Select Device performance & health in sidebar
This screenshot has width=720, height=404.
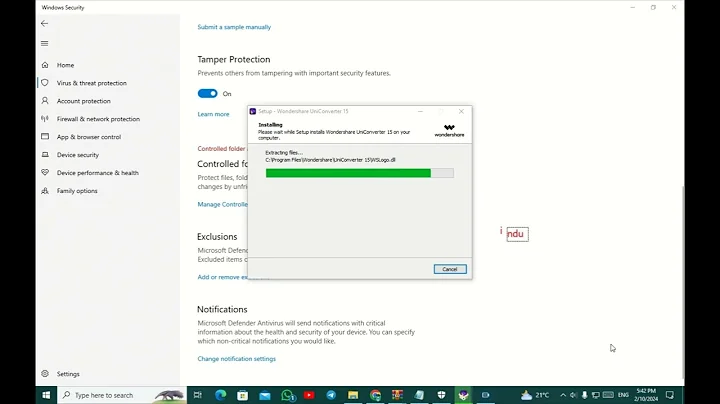(98, 173)
